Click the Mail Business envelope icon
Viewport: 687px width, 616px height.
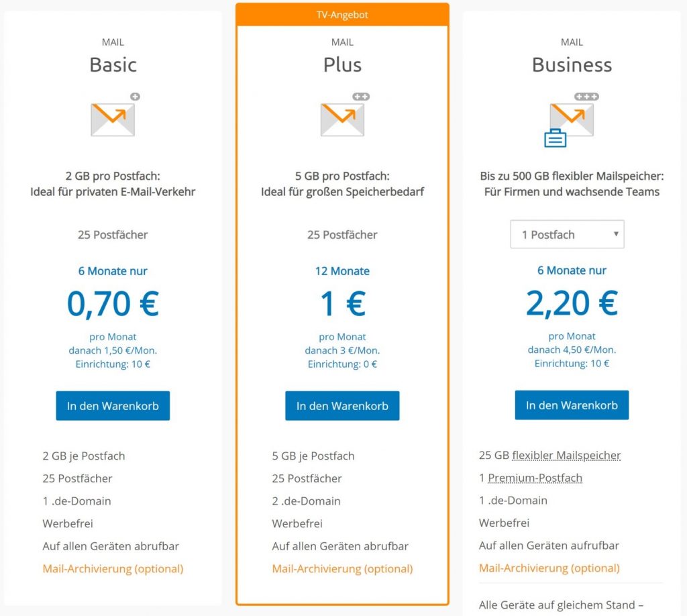coord(572,119)
